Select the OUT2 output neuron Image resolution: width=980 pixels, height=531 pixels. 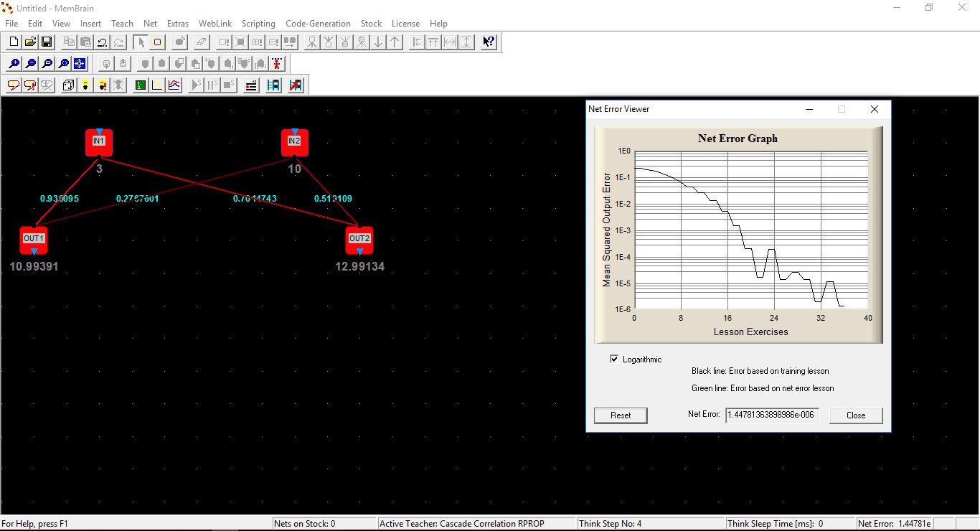click(x=359, y=240)
